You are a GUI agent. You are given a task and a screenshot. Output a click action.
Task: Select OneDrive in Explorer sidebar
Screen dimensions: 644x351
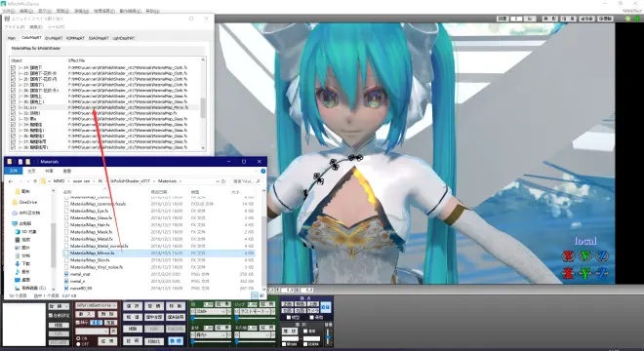[x=28, y=203]
